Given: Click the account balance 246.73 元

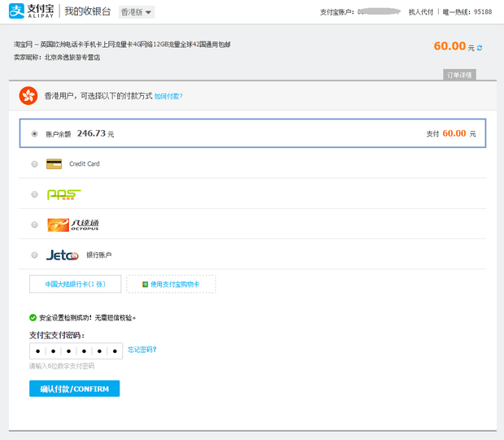Looking at the screenshot, I should pyautogui.click(x=95, y=133).
